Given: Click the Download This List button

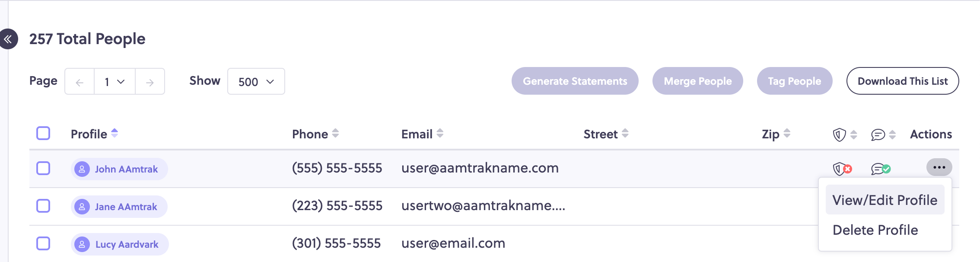Looking at the screenshot, I should tap(903, 81).
